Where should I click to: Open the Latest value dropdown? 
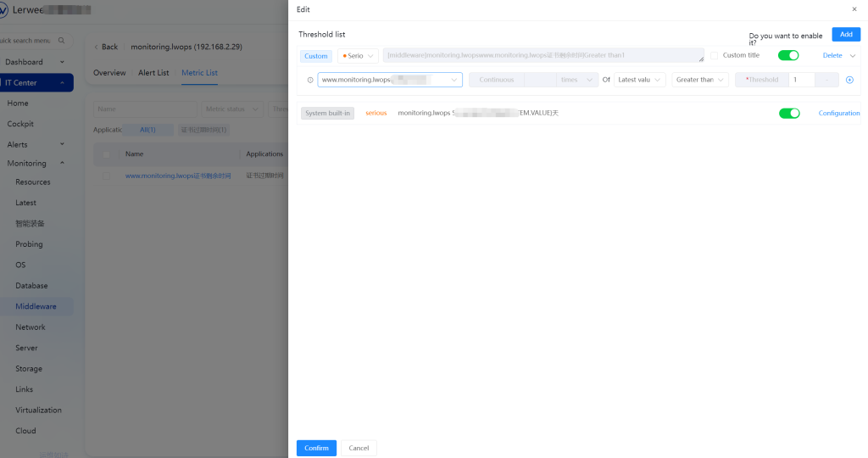(639, 80)
